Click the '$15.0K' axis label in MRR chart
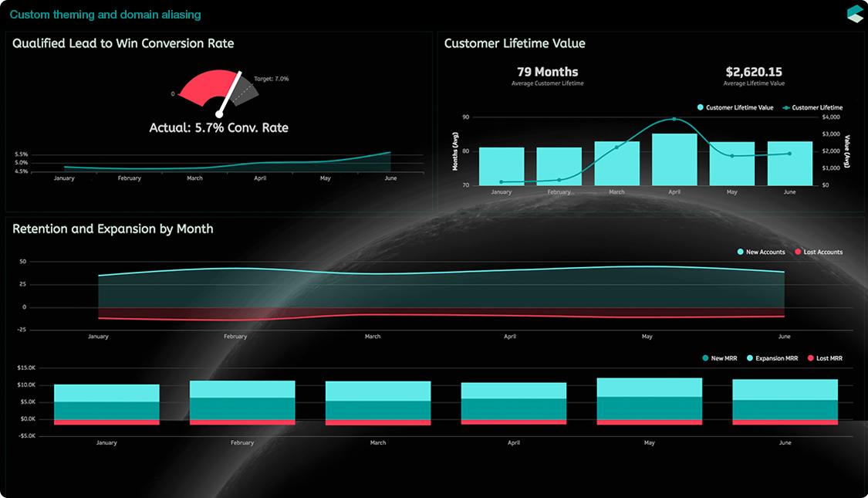Image resolution: width=868 pixels, height=498 pixels. tap(26, 368)
